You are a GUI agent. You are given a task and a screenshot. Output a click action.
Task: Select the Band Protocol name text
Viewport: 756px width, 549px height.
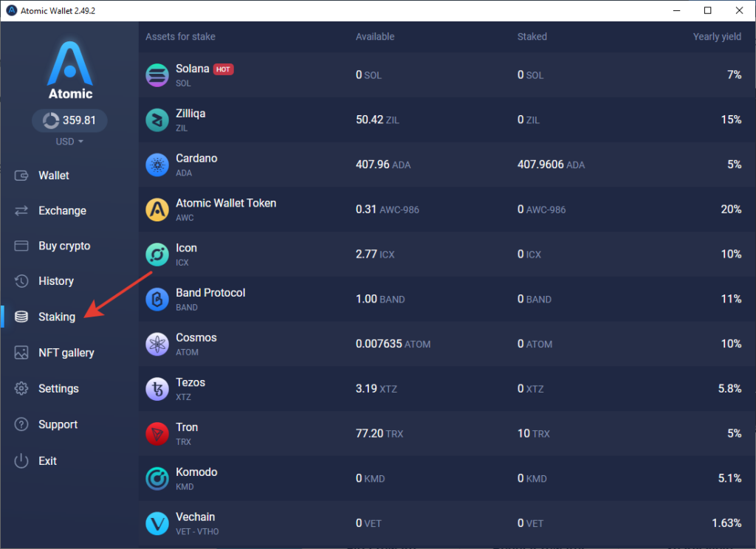[210, 293]
